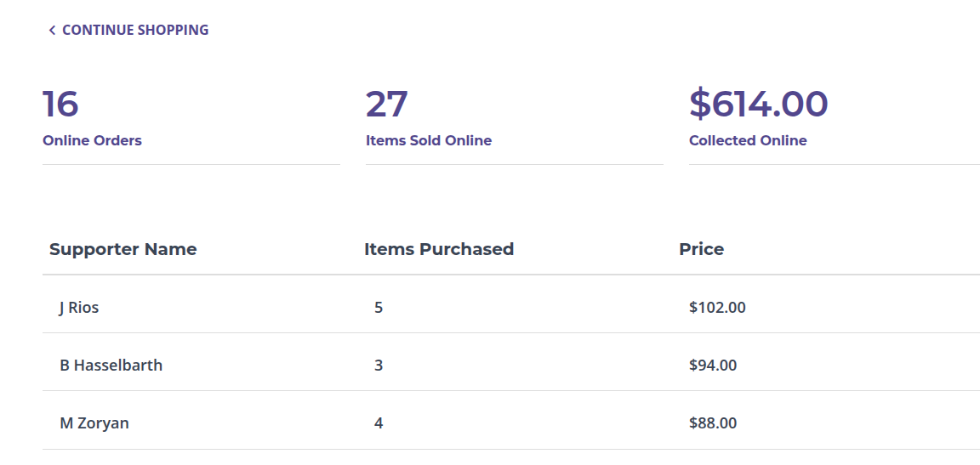Click the back chevron icon beside Continue Shopping
Screen dimensions: 980x465
pyautogui.click(x=52, y=31)
